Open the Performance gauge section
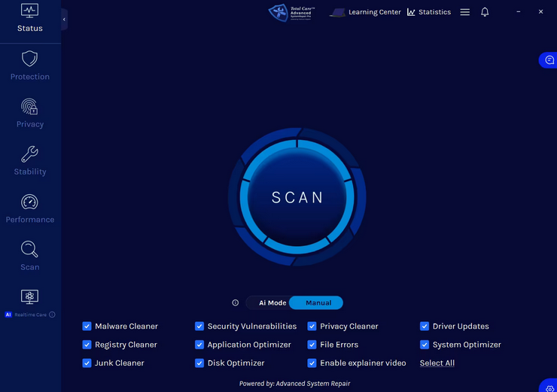The height and width of the screenshot is (392, 557). pyautogui.click(x=29, y=208)
